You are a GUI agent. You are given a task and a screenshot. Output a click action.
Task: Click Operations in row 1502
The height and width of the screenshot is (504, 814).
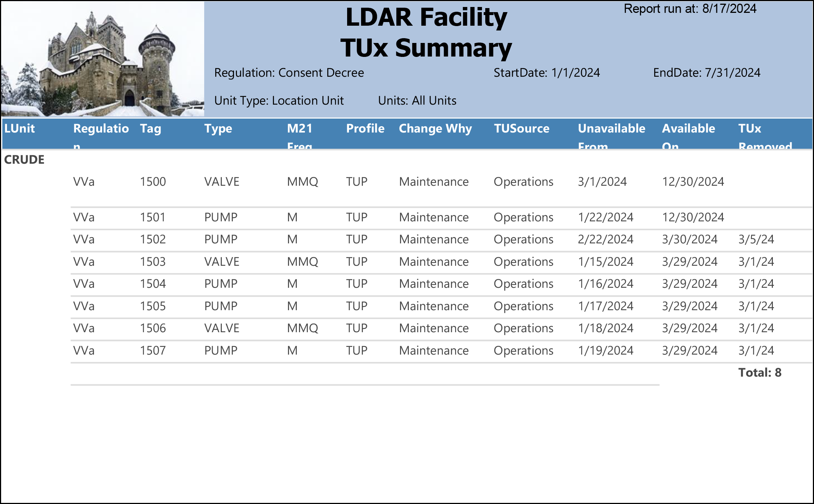pos(523,239)
